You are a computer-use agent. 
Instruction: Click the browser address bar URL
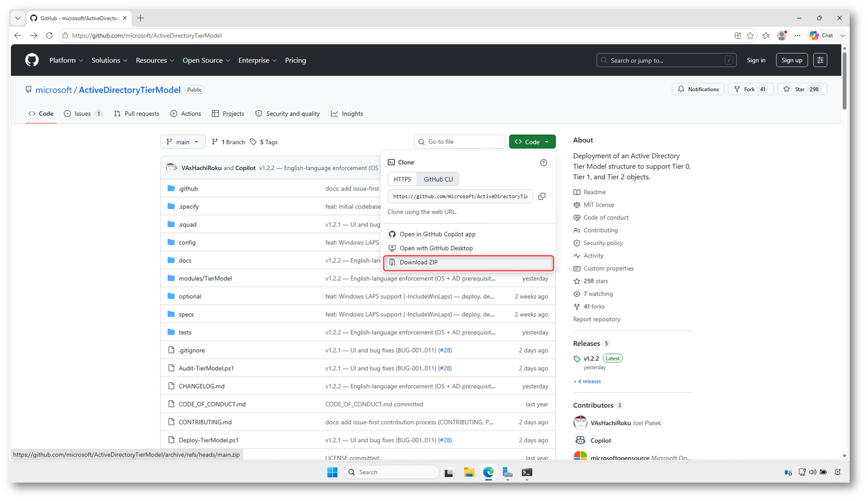(x=147, y=35)
